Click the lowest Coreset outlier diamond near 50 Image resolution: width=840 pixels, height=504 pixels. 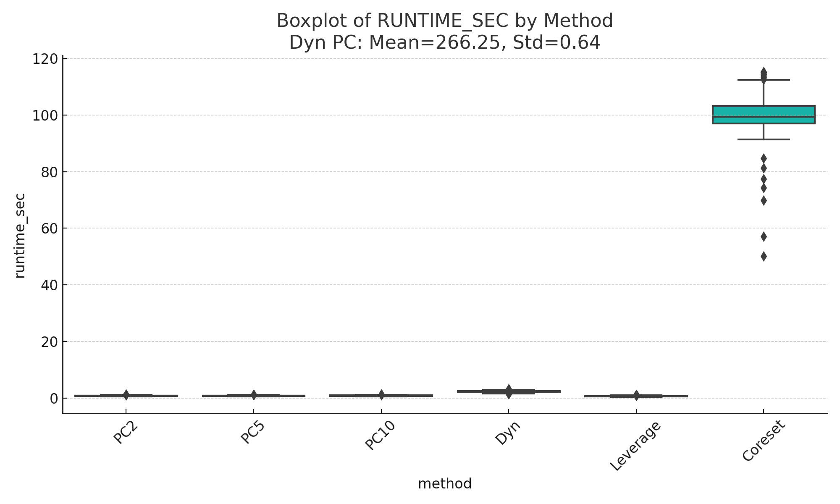click(764, 256)
